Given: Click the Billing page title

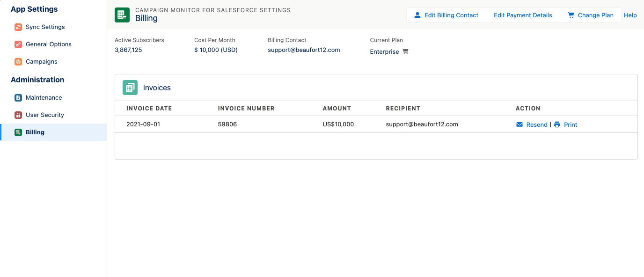Looking at the screenshot, I should tap(146, 19).
